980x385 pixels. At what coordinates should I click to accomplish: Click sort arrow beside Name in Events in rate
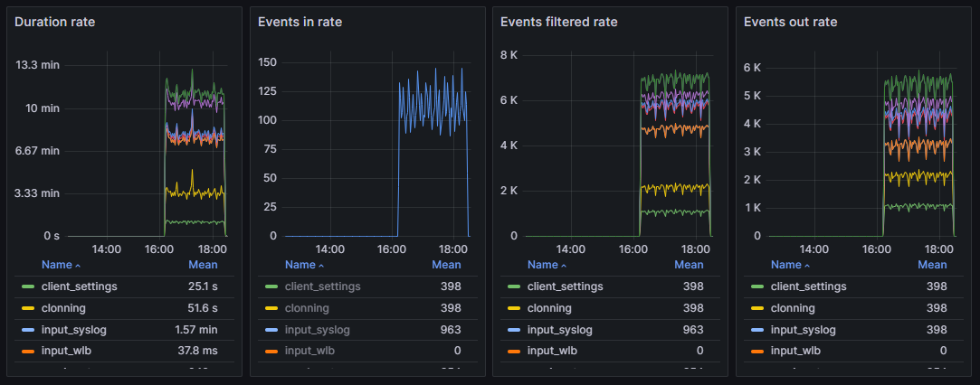coord(321,266)
